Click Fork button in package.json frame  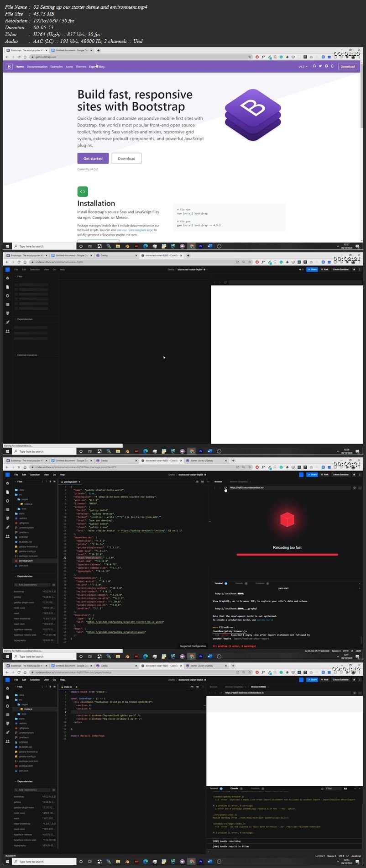click(x=325, y=475)
